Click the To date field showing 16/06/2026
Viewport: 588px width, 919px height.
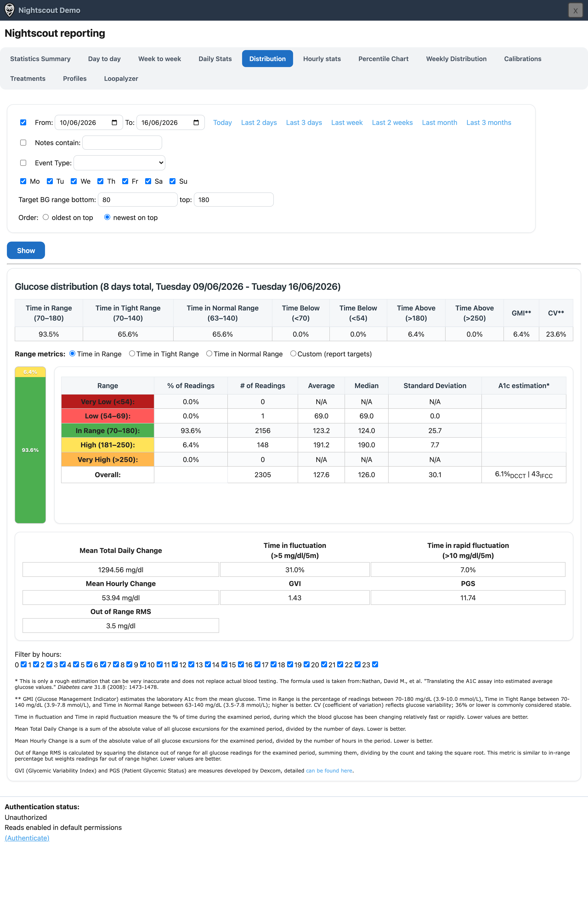point(171,122)
